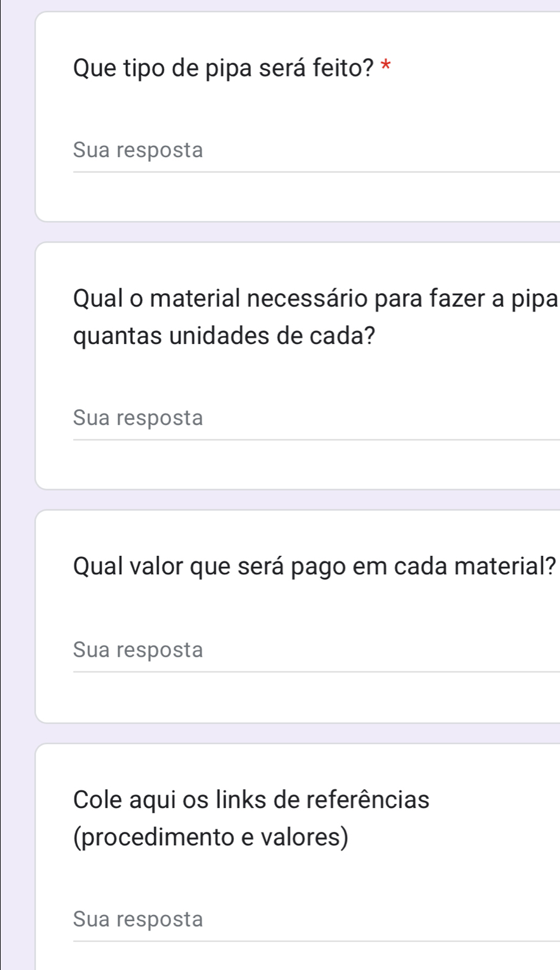The image size is (560, 970).
Task: Click the "(procedimento e valores)" text
Action: [211, 837]
